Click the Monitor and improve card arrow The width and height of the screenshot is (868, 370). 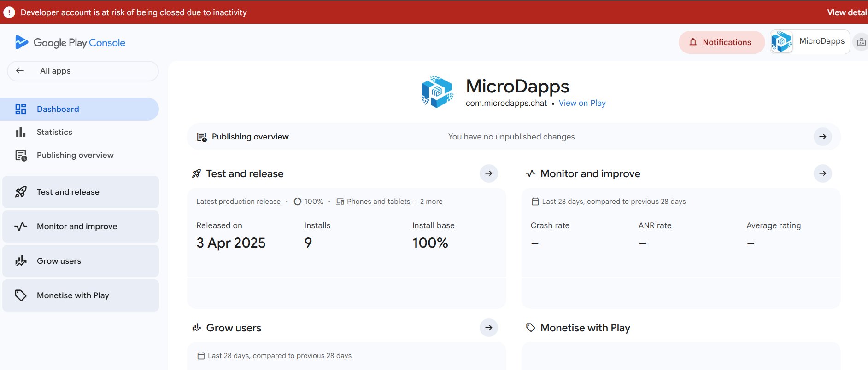(x=822, y=173)
